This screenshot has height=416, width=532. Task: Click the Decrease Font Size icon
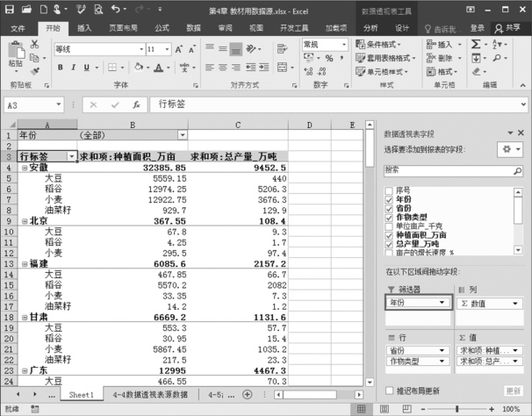tap(192, 49)
